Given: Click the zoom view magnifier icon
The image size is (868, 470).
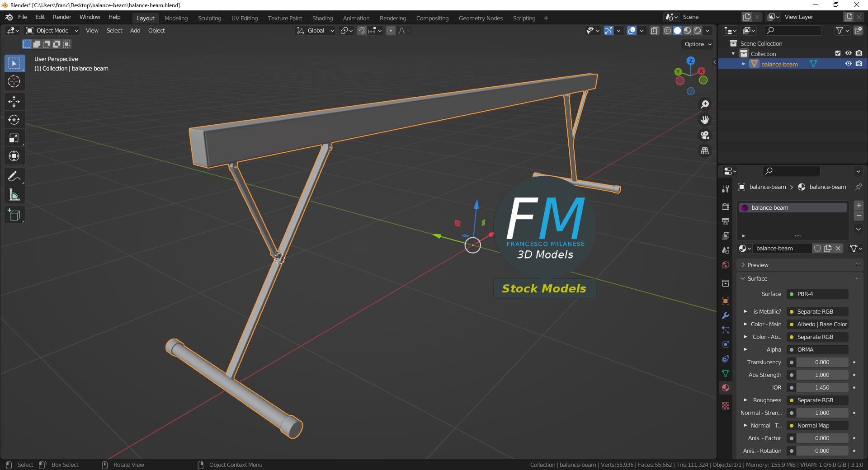Looking at the screenshot, I should [x=704, y=104].
